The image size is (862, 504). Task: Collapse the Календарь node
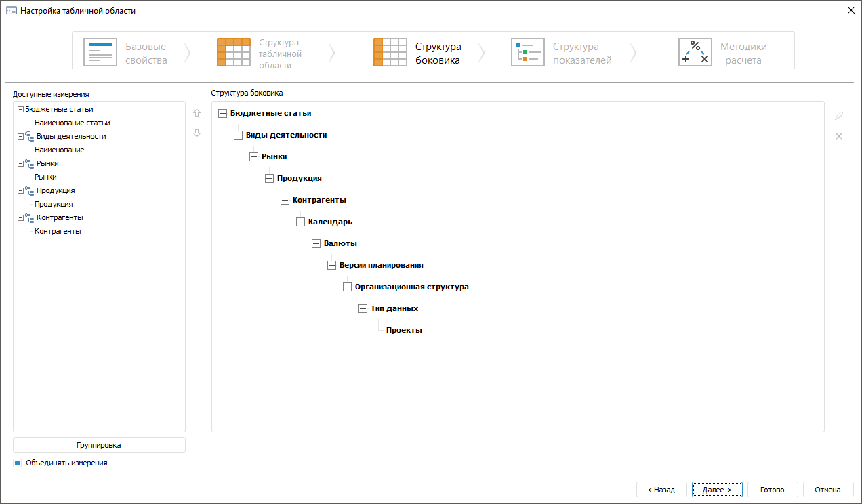300,222
